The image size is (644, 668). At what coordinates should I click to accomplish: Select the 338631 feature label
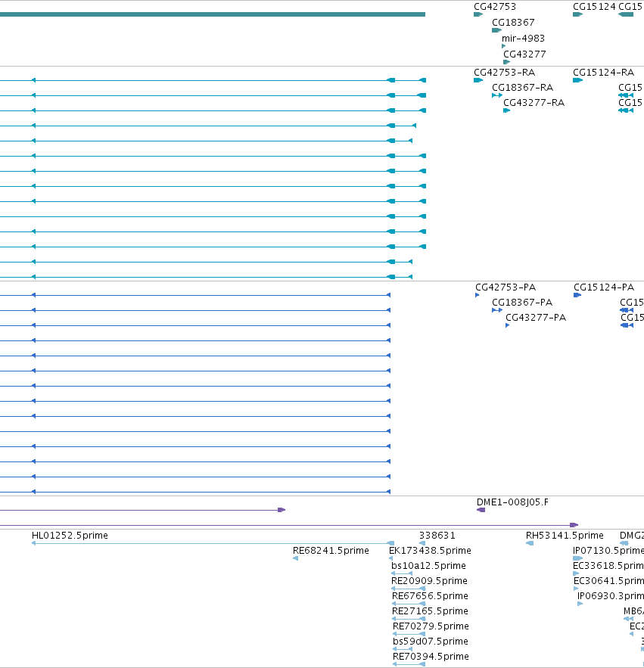pos(437,535)
